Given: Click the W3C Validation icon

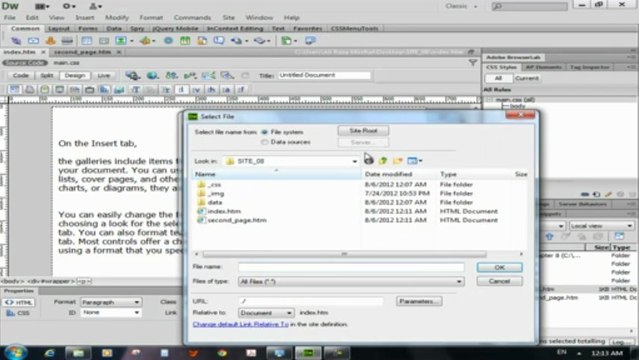Looking at the screenshot, I should click(190, 75).
